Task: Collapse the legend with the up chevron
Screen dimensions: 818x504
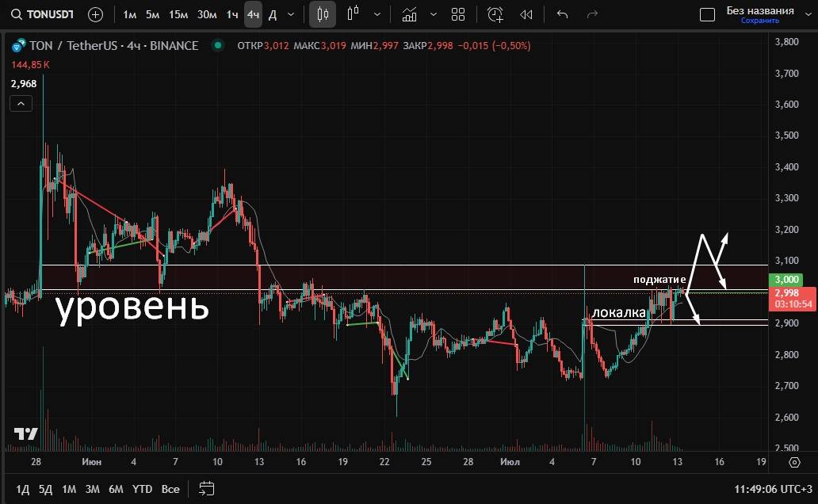Action: click(x=21, y=103)
